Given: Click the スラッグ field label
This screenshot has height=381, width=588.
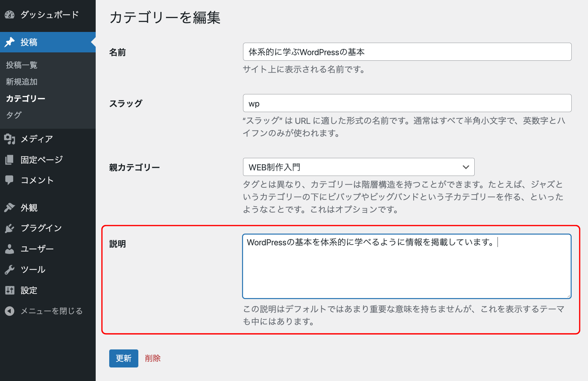Looking at the screenshot, I should (x=126, y=103).
